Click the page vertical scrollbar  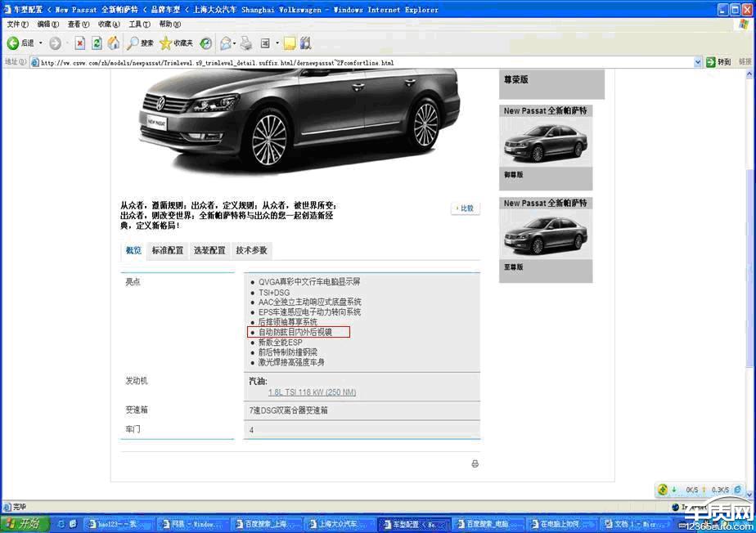coord(749,270)
